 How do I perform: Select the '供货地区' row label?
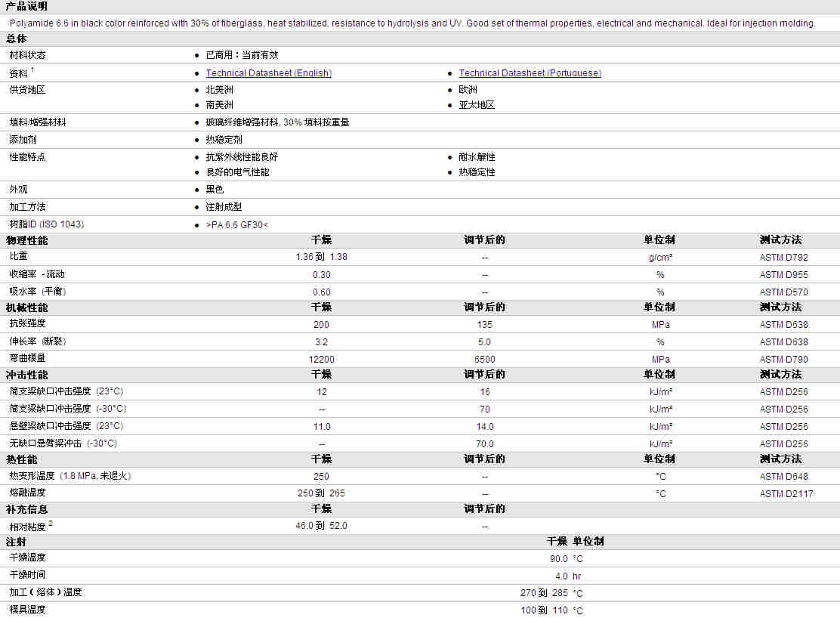pos(27,89)
